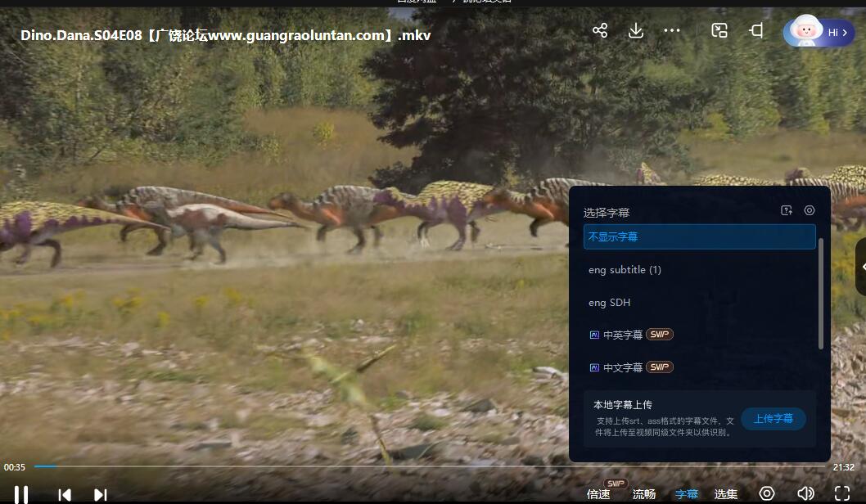Open the '流畅' quality selector
The width and height of the screenshot is (866, 504).
644,494
